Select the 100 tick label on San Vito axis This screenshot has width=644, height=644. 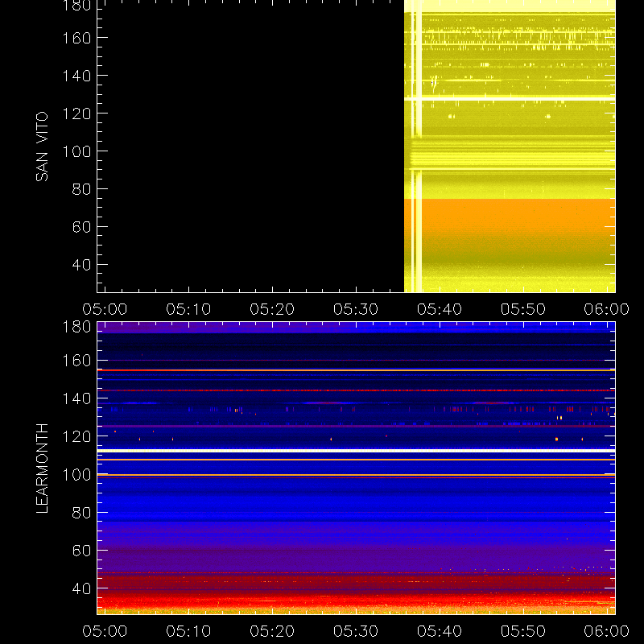(76, 151)
